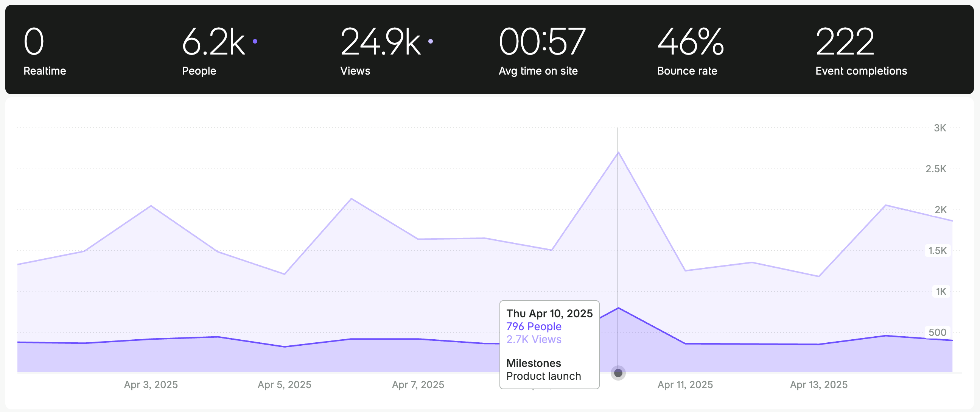
Task: Select the purple indicator dot next to People
Action: [255, 41]
